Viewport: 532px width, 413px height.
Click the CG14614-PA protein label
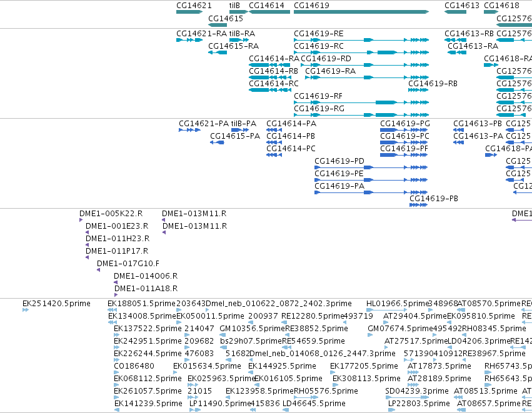click(x=291, y=124)
